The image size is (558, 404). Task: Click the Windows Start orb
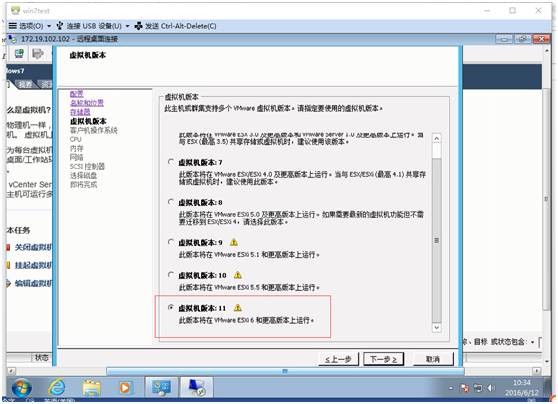point(22,388)
